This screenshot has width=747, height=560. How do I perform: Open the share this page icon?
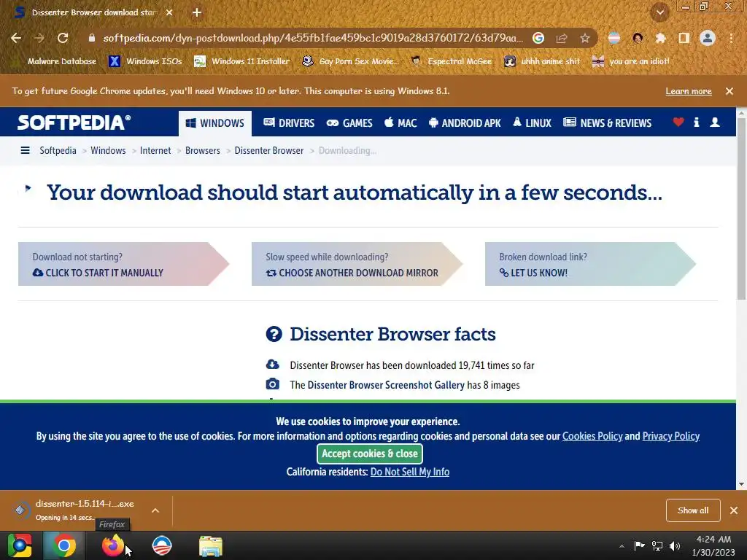pos(562,38)
